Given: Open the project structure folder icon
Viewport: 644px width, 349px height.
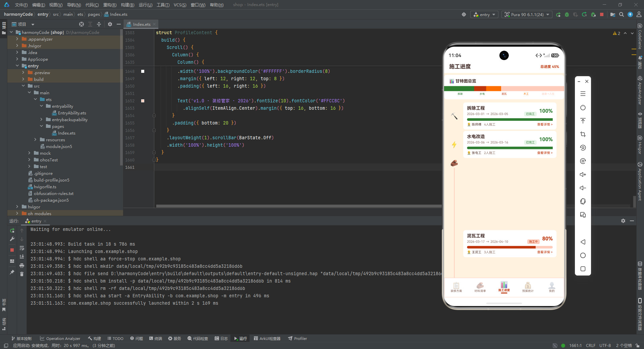Looking at the screenshot, I should [613, 14].
